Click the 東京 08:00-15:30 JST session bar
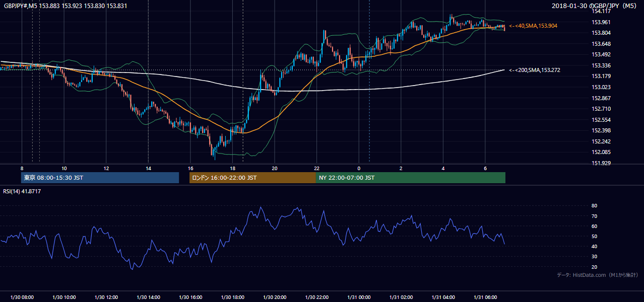Image resolution: width=644 pixels, height=302 pixels. point(100,178)
